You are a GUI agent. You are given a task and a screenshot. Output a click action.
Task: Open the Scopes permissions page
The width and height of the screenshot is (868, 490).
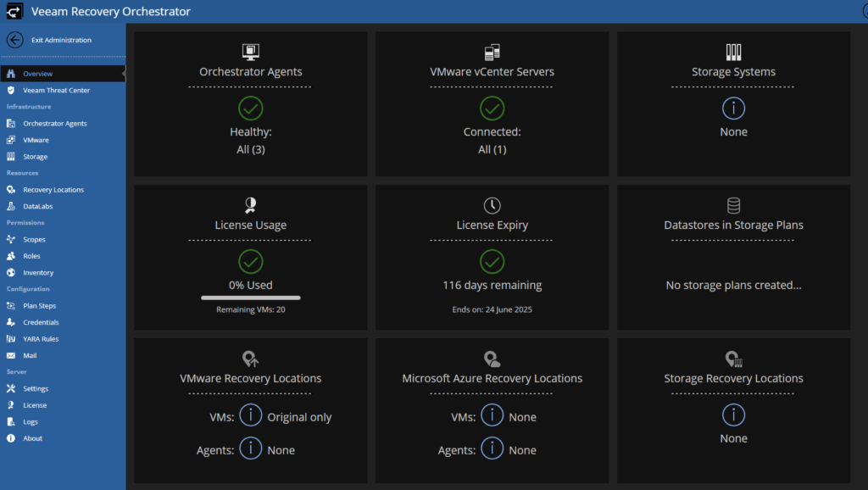[x=34, y=240]
